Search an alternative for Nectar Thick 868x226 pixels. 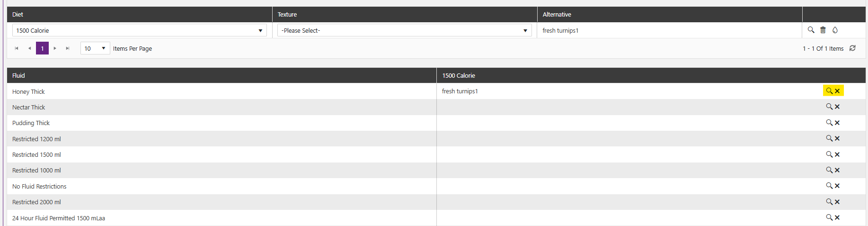point(829,107)
